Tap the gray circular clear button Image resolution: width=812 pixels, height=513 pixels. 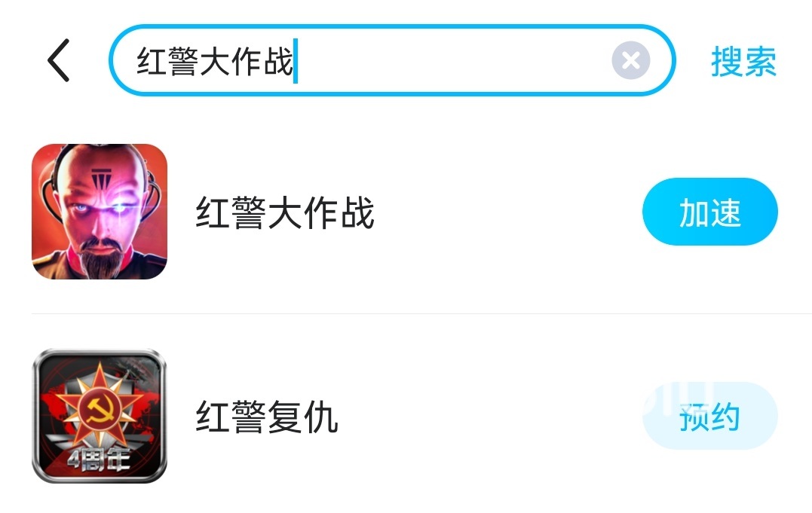[631, 60]
